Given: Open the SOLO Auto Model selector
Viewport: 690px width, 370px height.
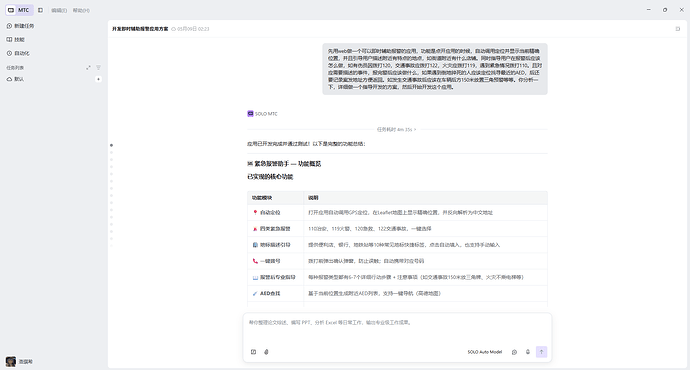Looking at the screenshot, I should [x=484, y=352].
